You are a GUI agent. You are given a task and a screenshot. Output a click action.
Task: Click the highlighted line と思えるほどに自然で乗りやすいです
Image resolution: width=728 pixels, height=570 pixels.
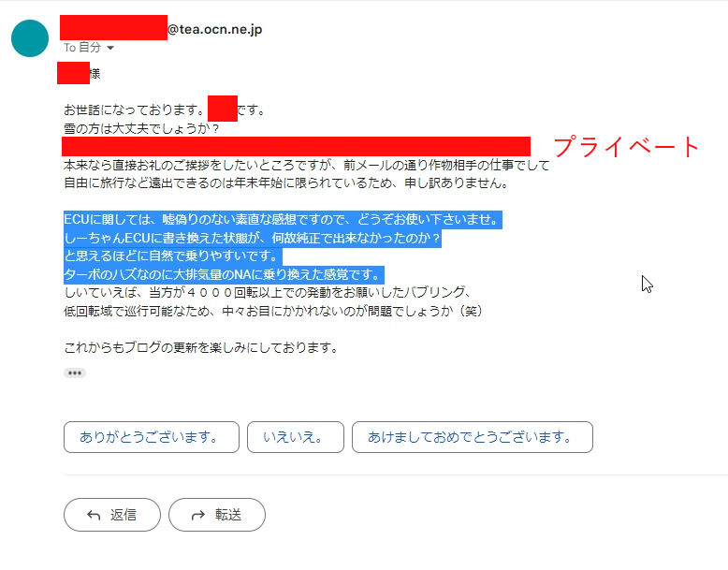tap(173, 256)
